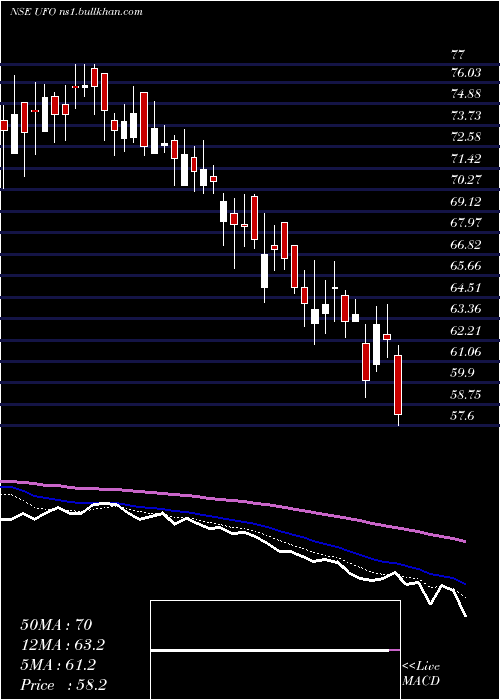Image resolution: width=500 pixels, height=700 pixels.
Task: Click the 'Price : 58.2' value
Action: 63,685
